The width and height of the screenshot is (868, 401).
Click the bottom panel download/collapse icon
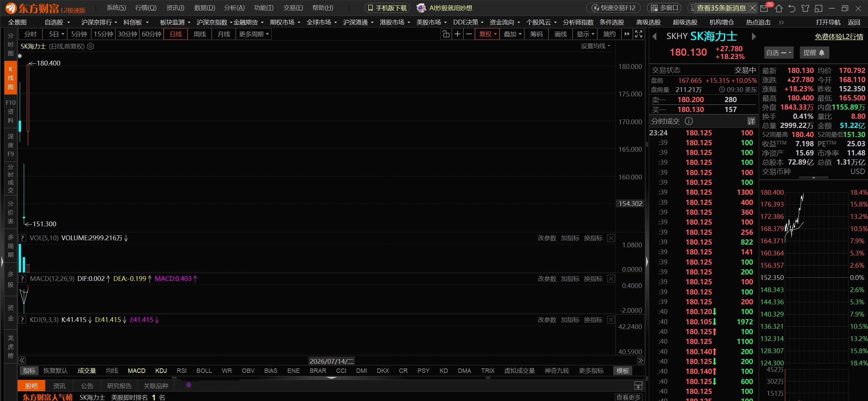tap(638, 386)
